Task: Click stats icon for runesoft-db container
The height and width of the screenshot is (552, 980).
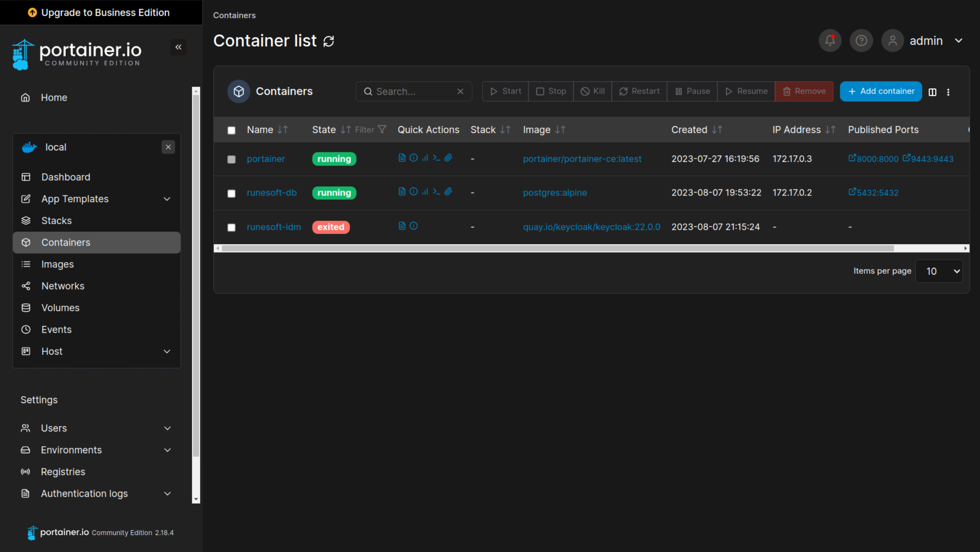Action: coord(425,192)
